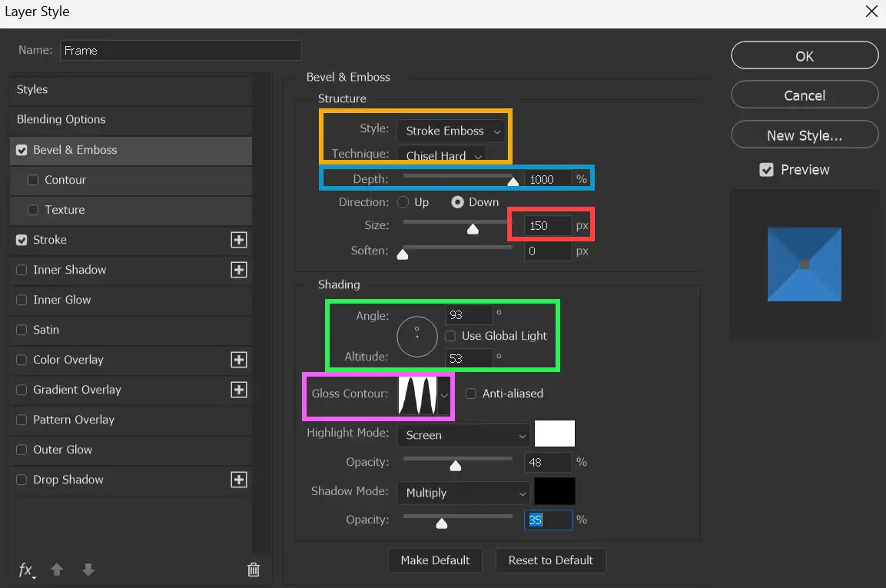Toggle the Anti-aliased checkbox
Image resolution: width=886 pixels, height=588 pixels.
tap(472, 394)
